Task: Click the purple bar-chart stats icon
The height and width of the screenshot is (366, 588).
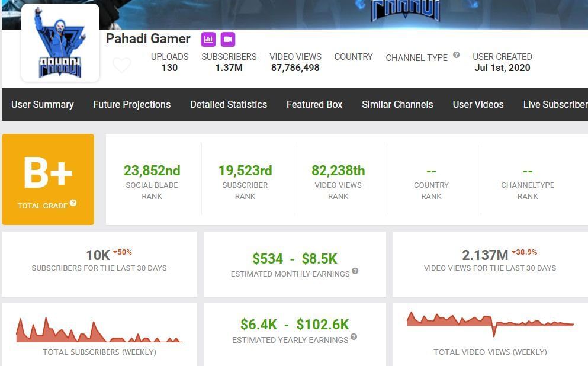Action: (x=208, y=39)
